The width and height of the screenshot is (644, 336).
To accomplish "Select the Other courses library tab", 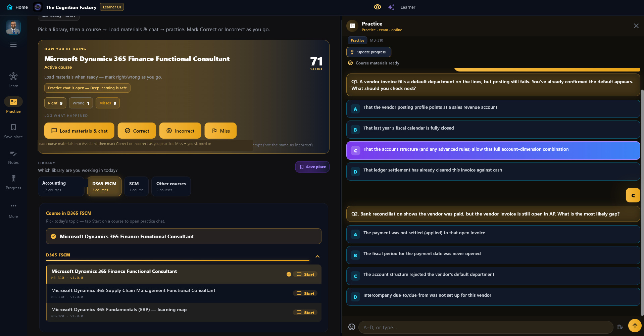I will coord(171,186).
